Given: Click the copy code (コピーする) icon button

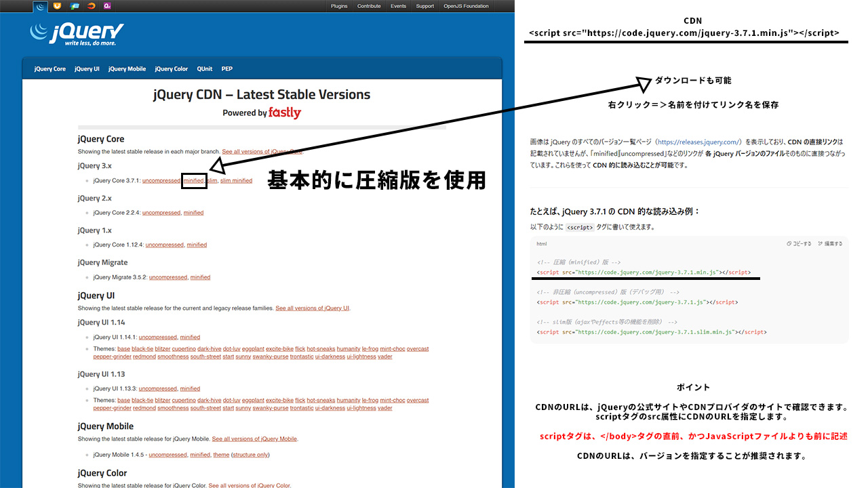Looking at the screenshot, I should coord(799,244).
